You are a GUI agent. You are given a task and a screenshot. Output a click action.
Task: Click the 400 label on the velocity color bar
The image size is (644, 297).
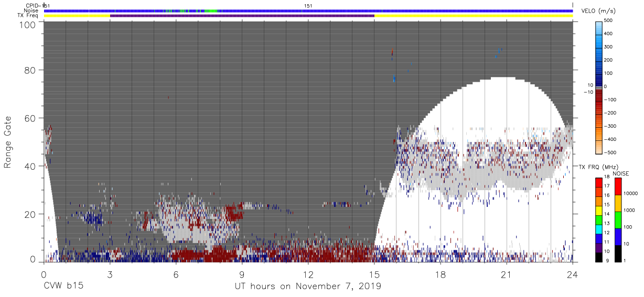point(608,34)
